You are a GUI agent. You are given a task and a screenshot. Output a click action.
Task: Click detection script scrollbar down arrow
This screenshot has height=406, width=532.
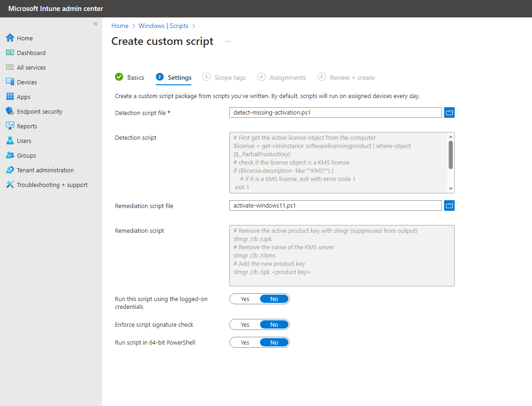(451, 189)
